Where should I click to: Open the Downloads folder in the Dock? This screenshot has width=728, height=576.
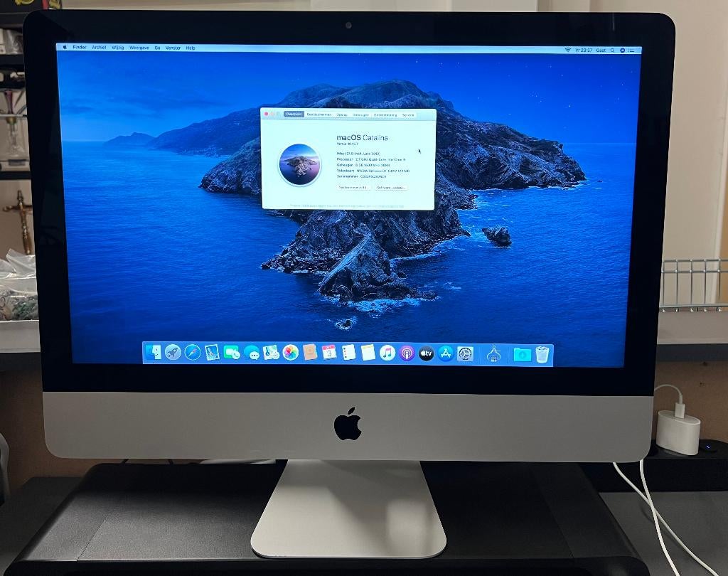coord(522,353)
